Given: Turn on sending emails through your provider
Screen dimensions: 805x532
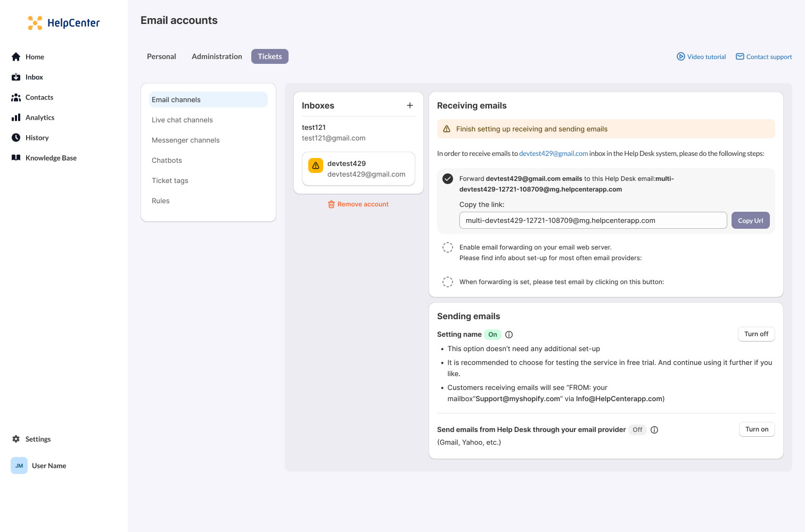Looking at the screenshot, I should (x=757, y=429).
